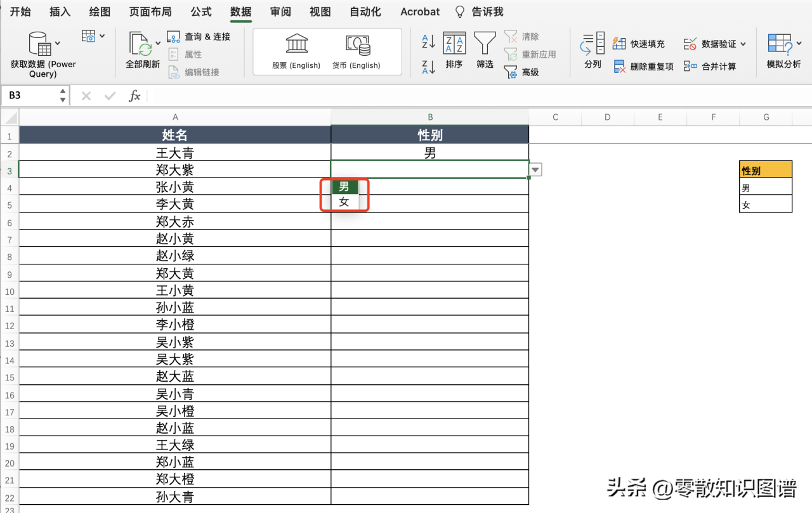812x513 pixels.
Task: Click cell containing 孙大青
Action: pyautogui.click(x=175, y=497)
